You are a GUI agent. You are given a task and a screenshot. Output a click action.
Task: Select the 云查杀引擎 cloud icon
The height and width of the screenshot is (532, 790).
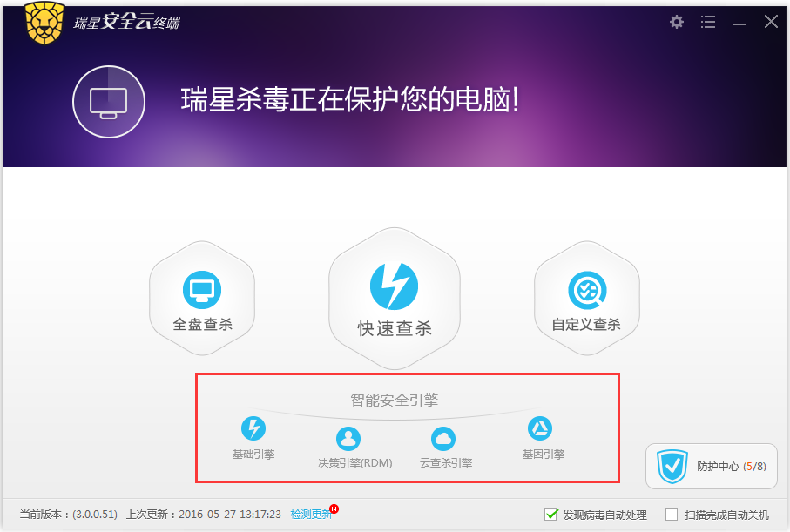[x=443, y=438]
